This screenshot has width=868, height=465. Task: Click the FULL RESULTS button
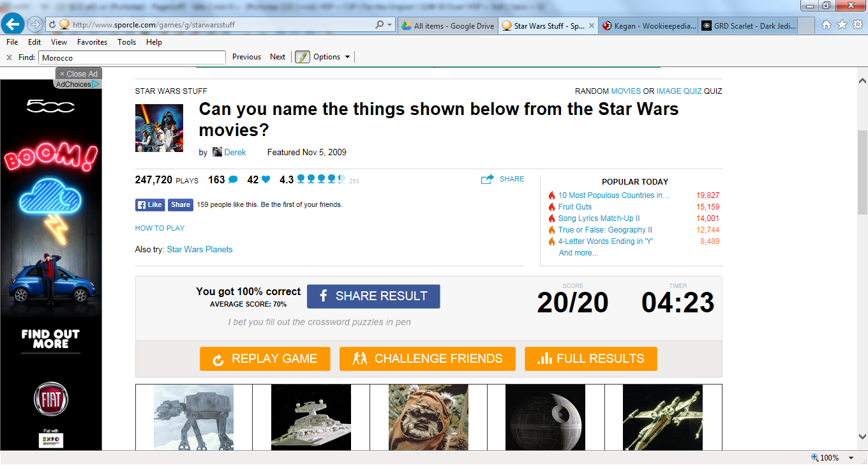pyautogui.click(x=591, y=359)
